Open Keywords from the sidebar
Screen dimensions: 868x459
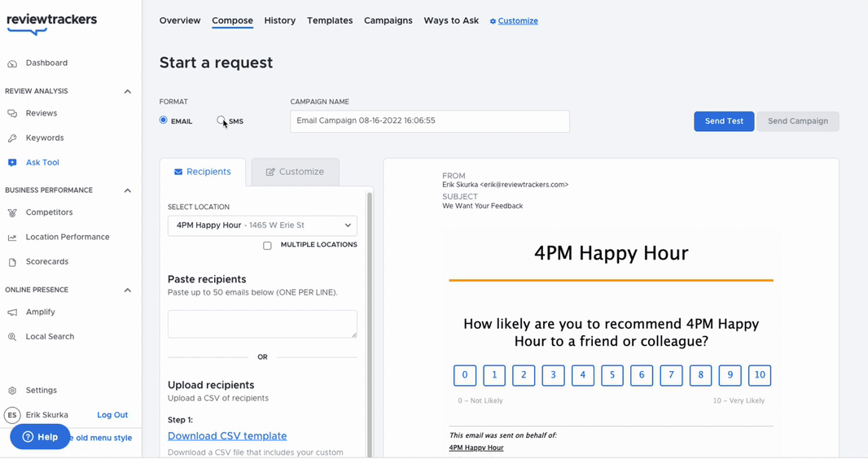click(x=45, y=138)
